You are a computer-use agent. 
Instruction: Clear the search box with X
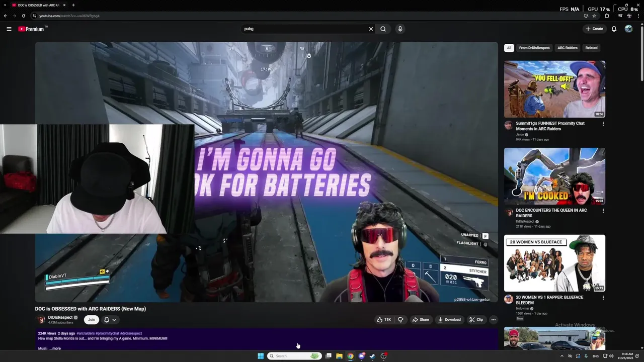[371, 29]
